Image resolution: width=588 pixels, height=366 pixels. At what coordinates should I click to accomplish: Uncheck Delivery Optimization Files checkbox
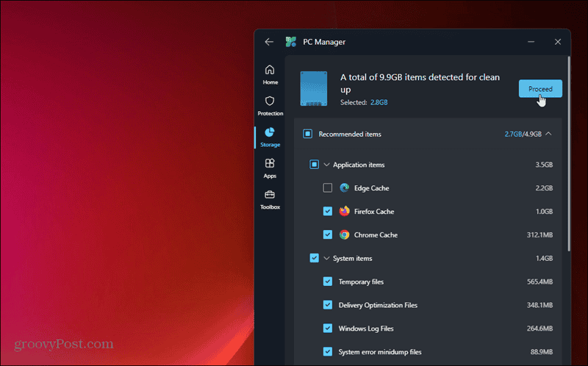click(x=328, y=305)
